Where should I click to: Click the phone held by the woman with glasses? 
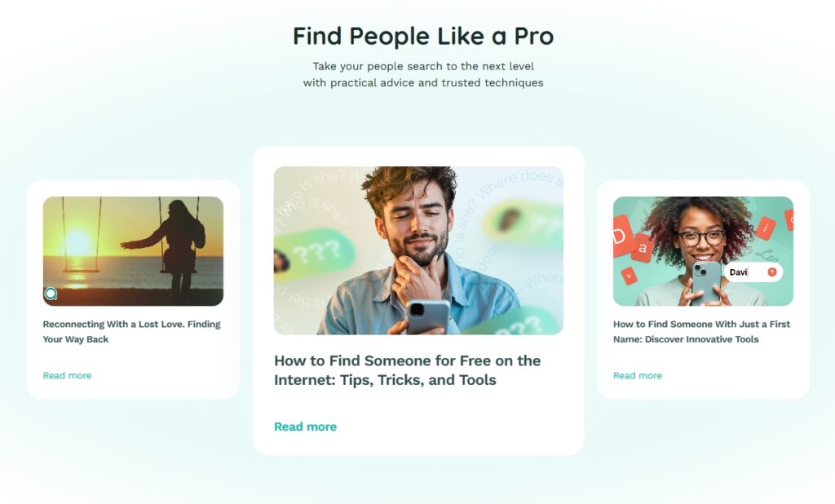[x=706, y=283]
